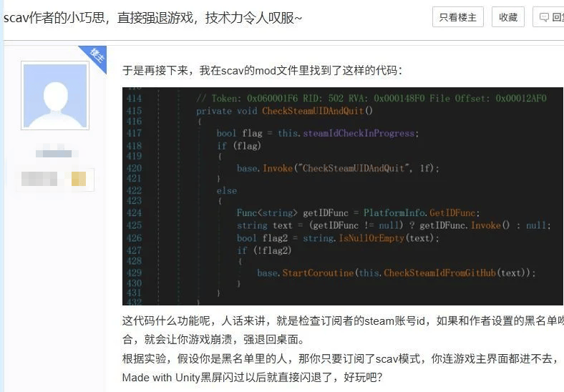Click steamIdCheckInProgress on code line 417
Screen dimensions: 564x392
(358, 133)
